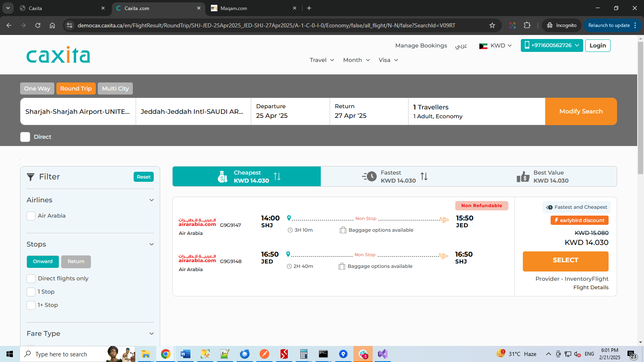644x362 pixels.
Task: Open Microsoft Word from the taskbar
Action: (185, 354)
